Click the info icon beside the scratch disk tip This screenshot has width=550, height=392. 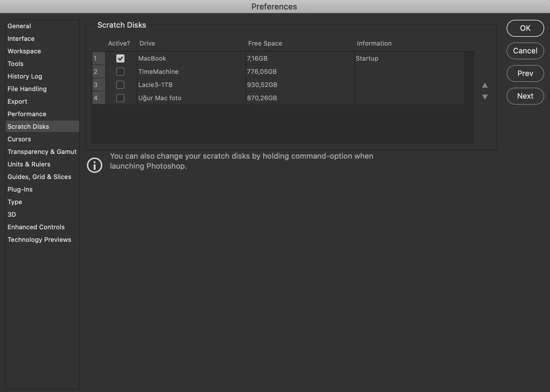tap(95, 165)
